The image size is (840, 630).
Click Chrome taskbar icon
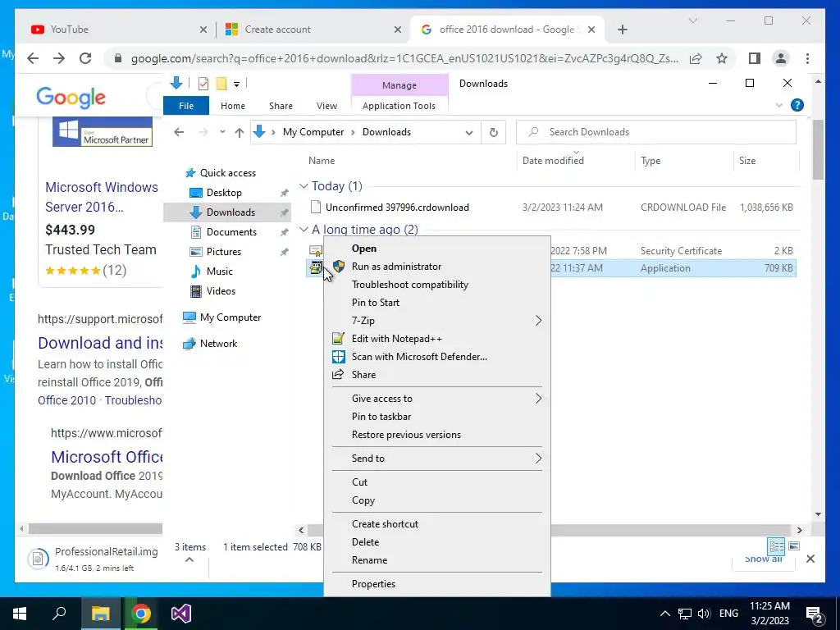pyautogui.click(x=141, y=614)
